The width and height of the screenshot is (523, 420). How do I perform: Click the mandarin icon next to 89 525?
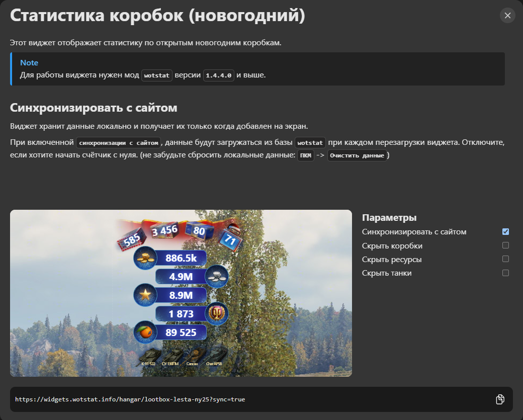pyautogui.click(x=146, y=332)
